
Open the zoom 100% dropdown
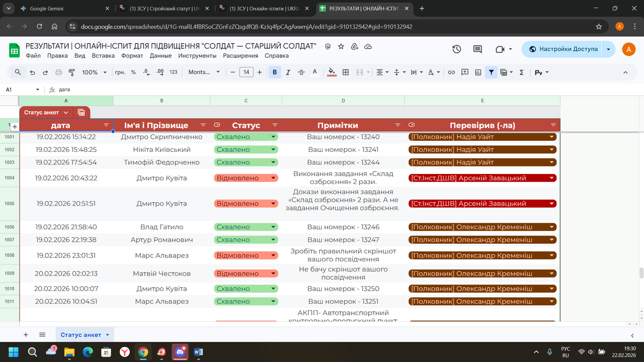(94, 72)
